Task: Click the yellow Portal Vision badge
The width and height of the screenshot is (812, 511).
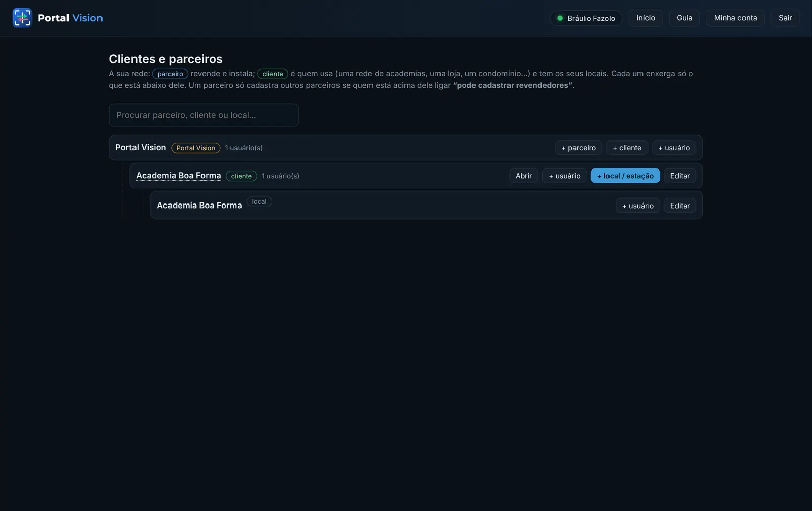Action: pyautogui.click(x=195, y=148)
